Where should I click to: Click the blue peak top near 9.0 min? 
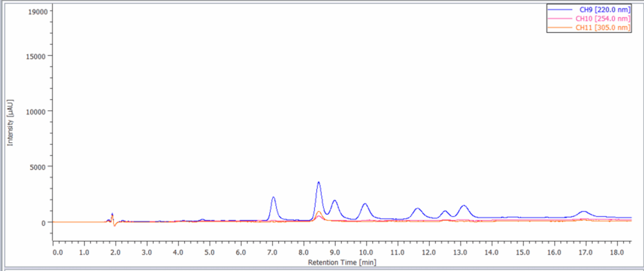tap(334, 201)
